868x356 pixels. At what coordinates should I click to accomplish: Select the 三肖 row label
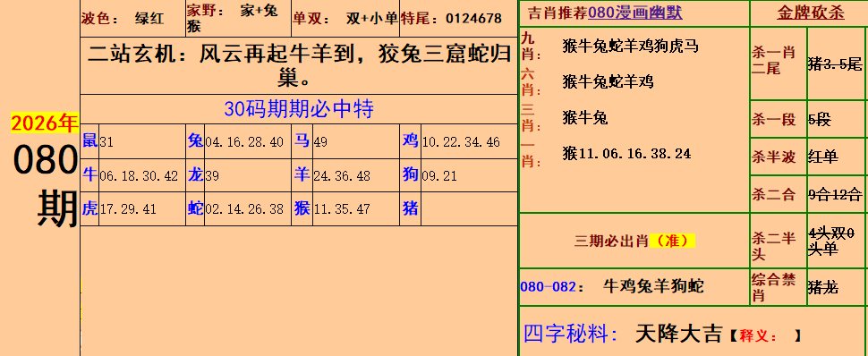(531, 118)
